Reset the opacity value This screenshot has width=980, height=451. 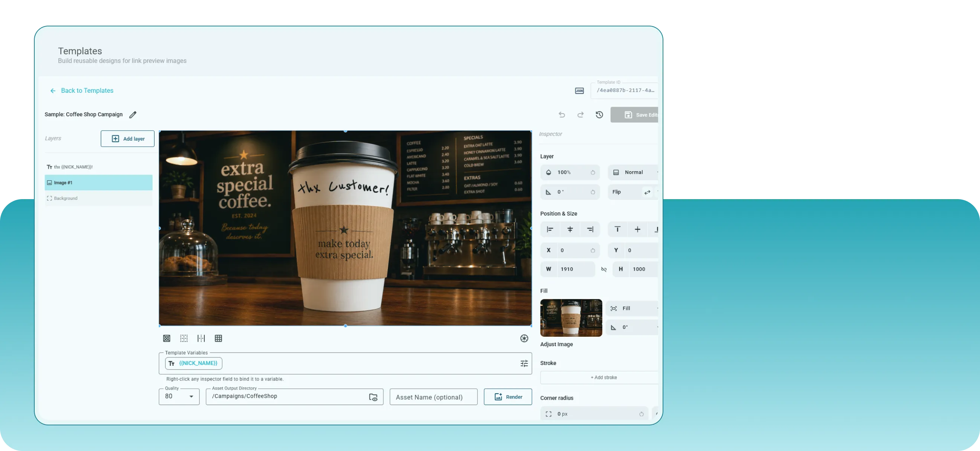pos(593,172)
